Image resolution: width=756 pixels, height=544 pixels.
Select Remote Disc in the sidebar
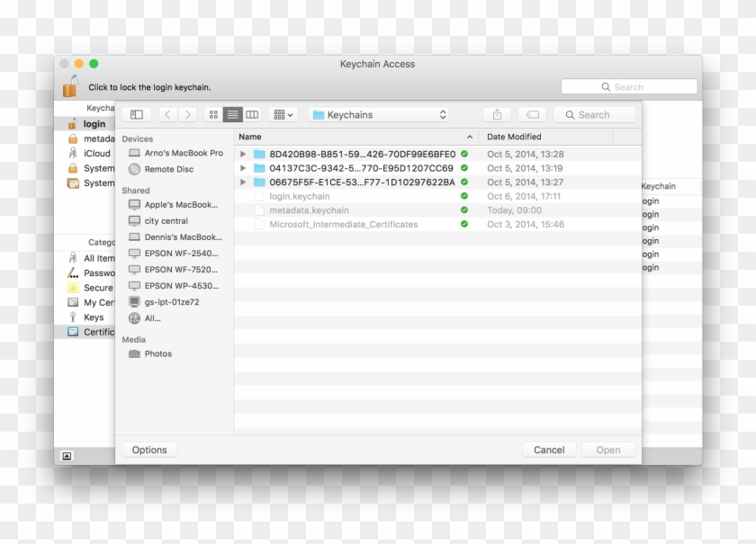click(168, 169)
